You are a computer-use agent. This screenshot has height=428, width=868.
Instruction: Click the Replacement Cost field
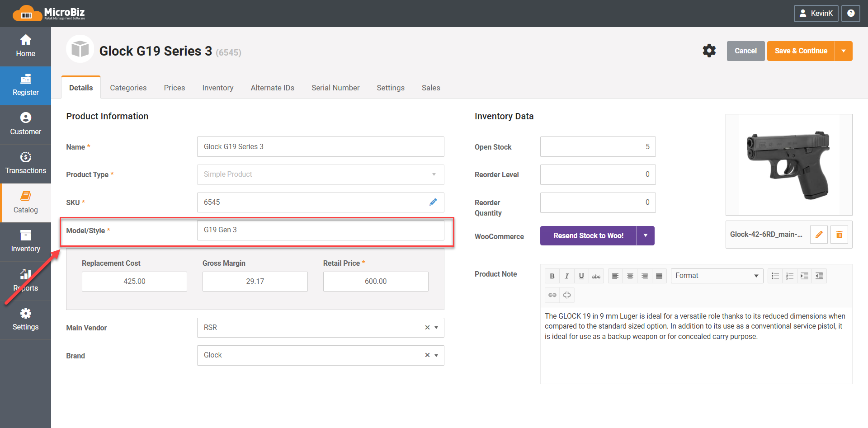(134, 281)
